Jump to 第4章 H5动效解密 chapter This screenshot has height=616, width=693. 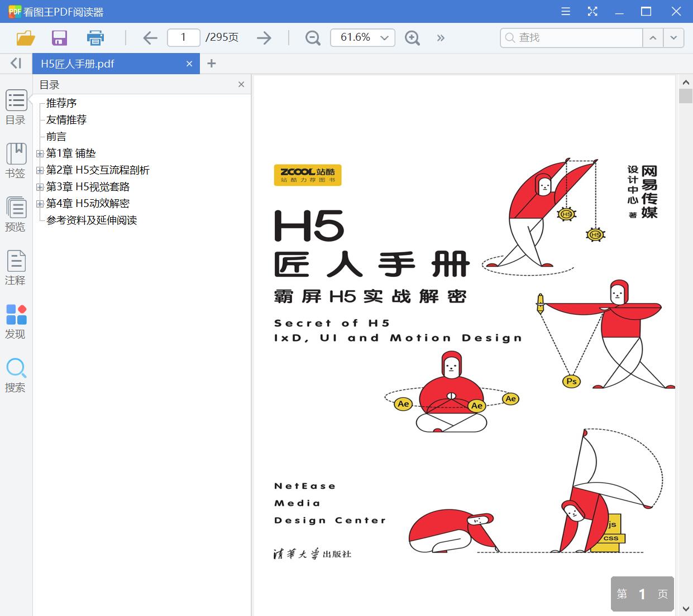pos(88,203)
